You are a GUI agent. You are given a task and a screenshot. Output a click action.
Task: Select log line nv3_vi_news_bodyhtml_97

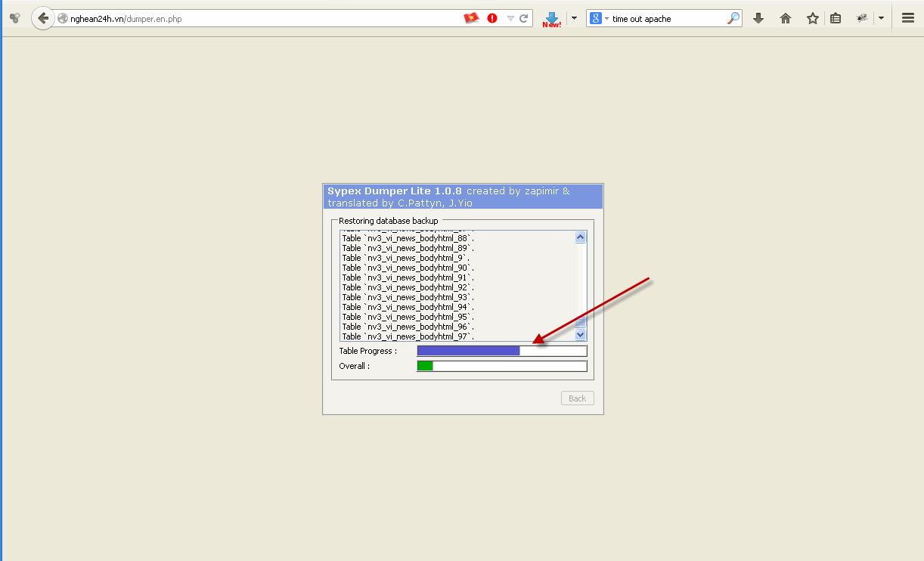[x=408, y=336]
